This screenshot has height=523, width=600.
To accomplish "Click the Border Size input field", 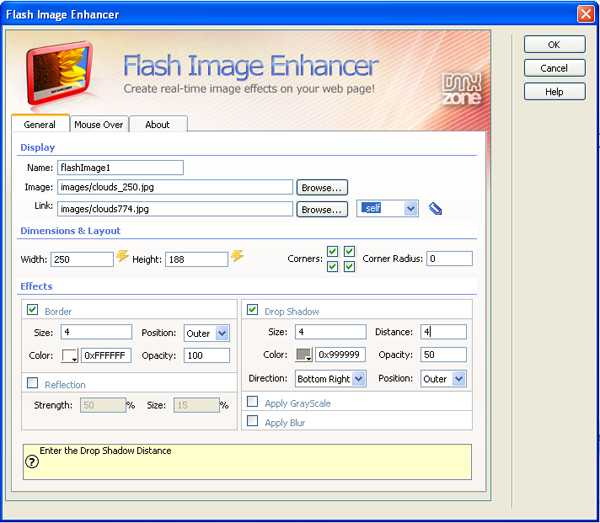I will pyautogui.click(x=96, y=332).
